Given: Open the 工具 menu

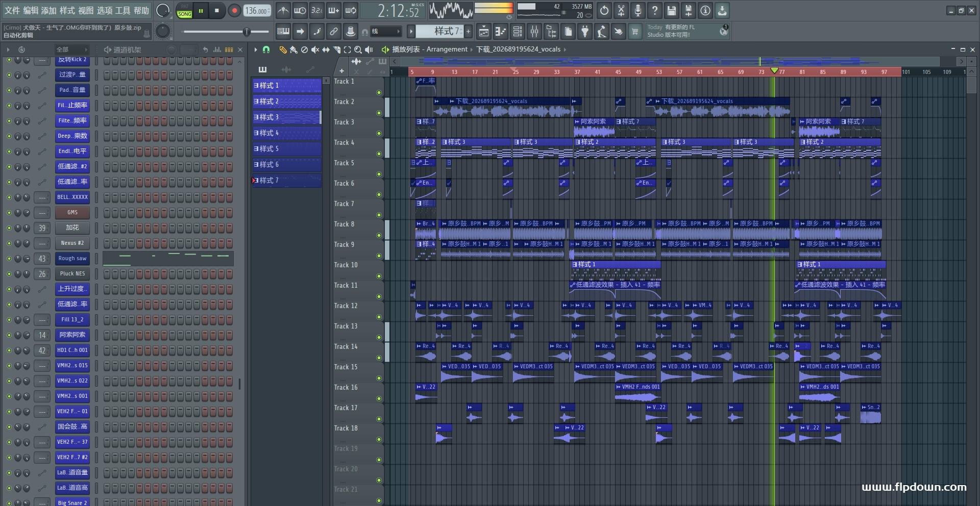Looking at the screenshot, I should (x=122, y=10).
